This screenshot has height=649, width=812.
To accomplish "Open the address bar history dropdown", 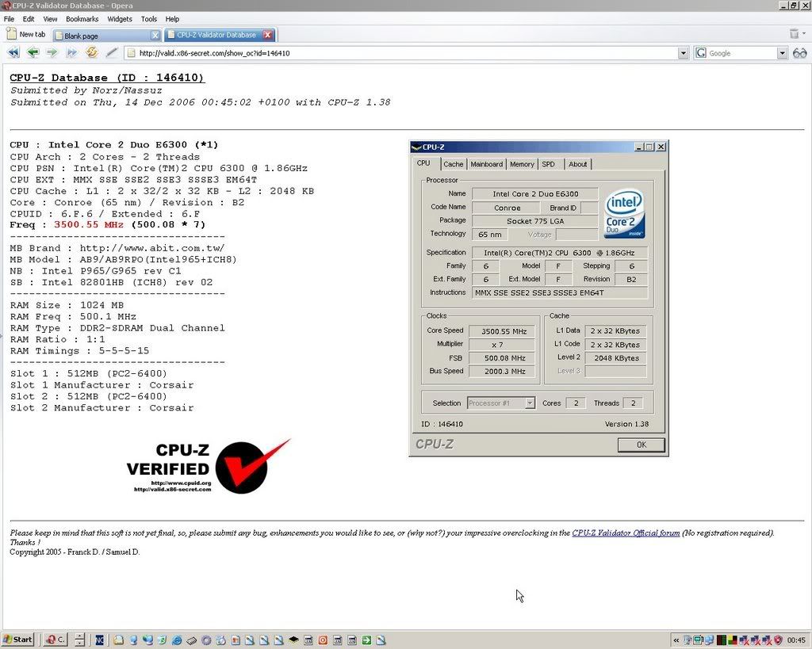I will (x=683, y=53).
